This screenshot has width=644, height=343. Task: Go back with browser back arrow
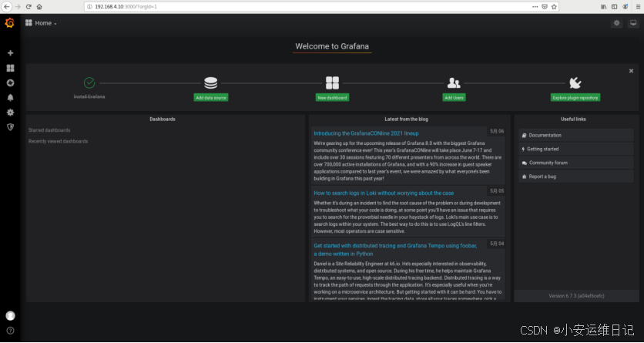tap(7, 7)
